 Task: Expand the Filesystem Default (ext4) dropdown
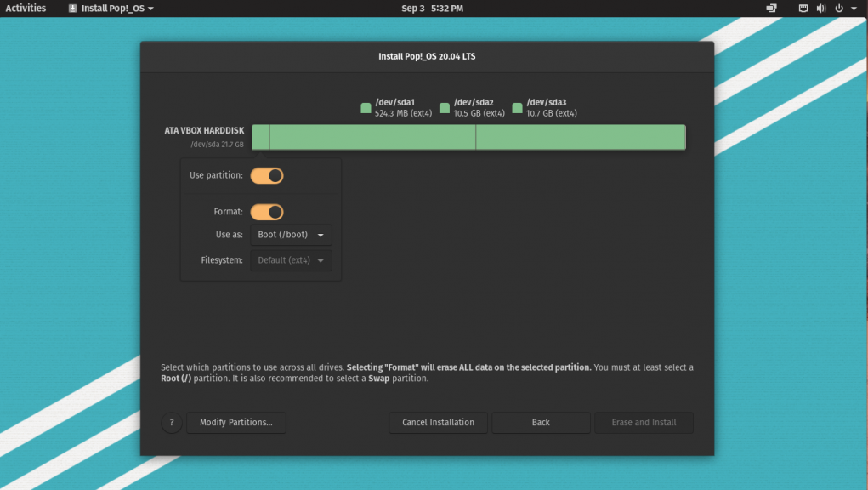click(291, 260)
